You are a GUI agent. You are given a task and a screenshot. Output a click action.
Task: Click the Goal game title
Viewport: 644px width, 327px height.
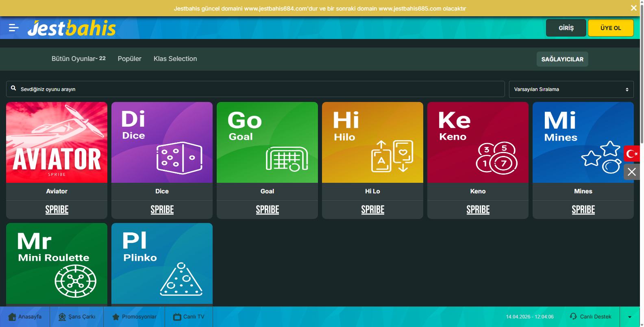coord(267,191)
